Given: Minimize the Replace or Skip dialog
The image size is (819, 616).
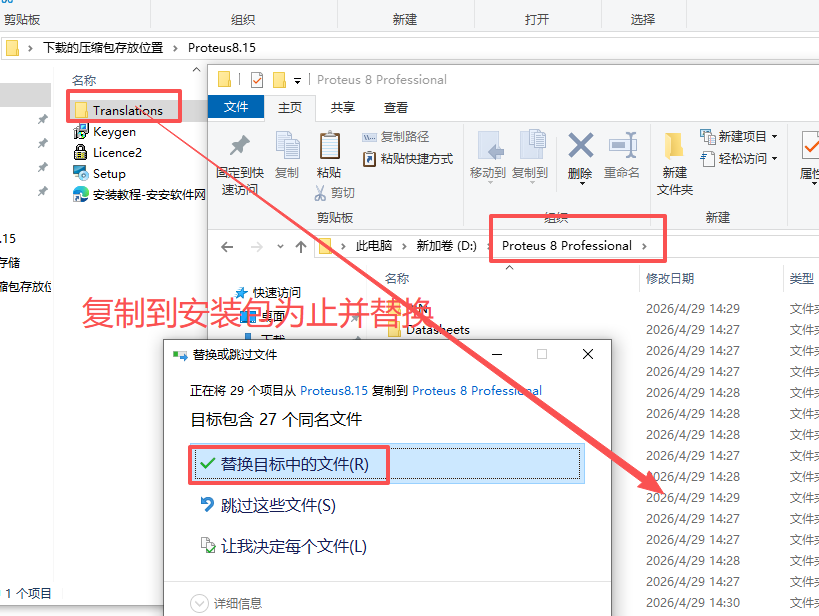Looking at the screenshot, I should 497,354.
